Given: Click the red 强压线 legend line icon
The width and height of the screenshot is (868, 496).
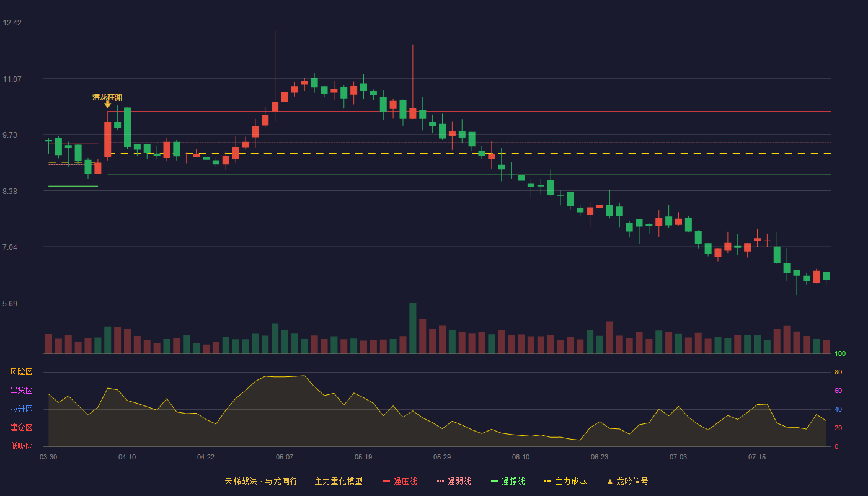Looking at the screenshot, I should [386, 481].
